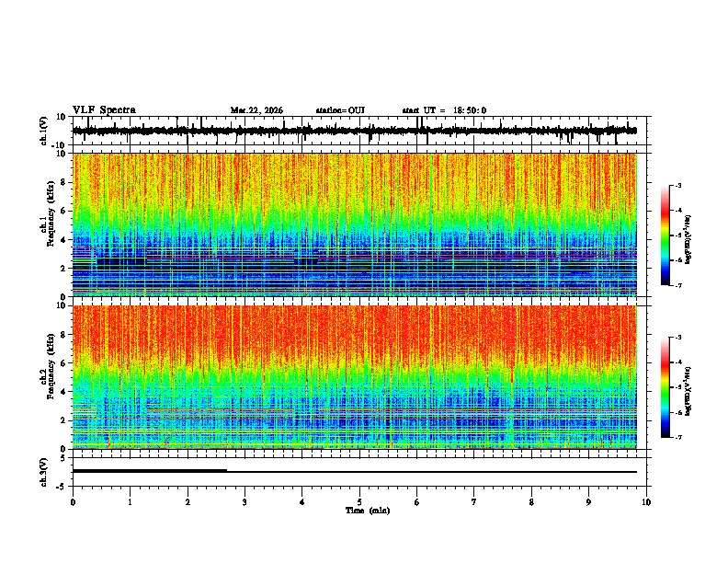
Task: Click inside the ch.2 frequency spectrogram
Action: (355, 377)
